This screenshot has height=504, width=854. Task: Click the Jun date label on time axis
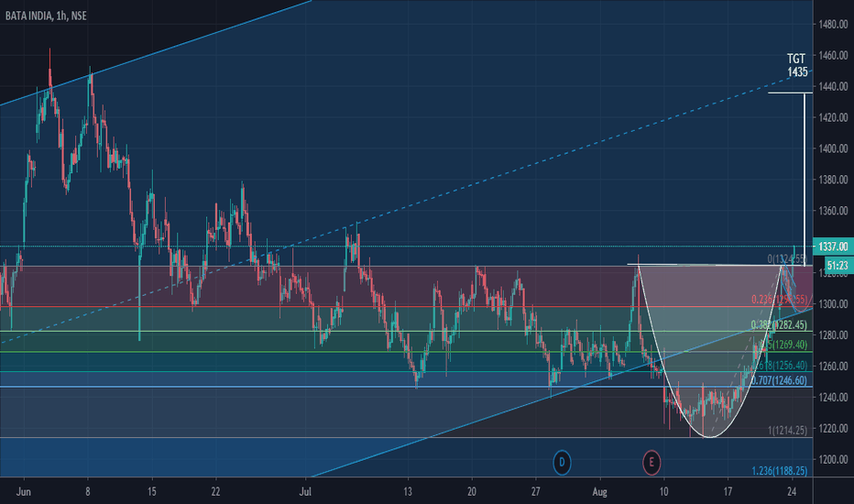24,491
